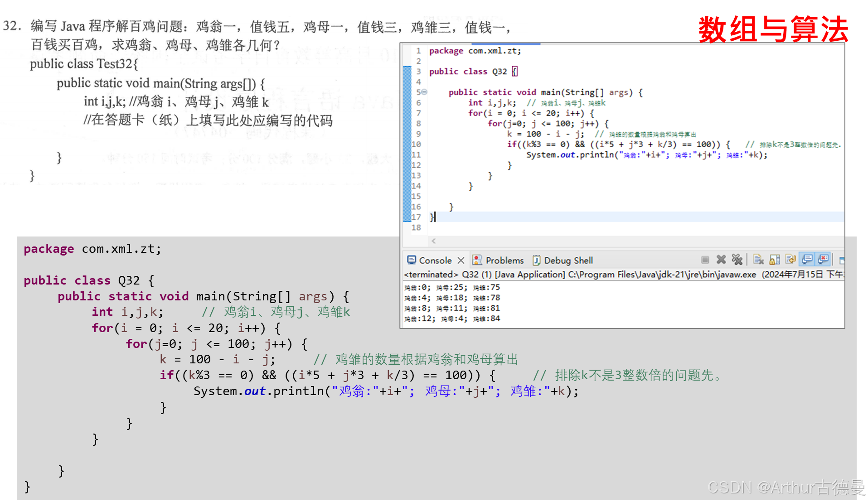Toggle the console Word Wrap icon

click(790, 260)
